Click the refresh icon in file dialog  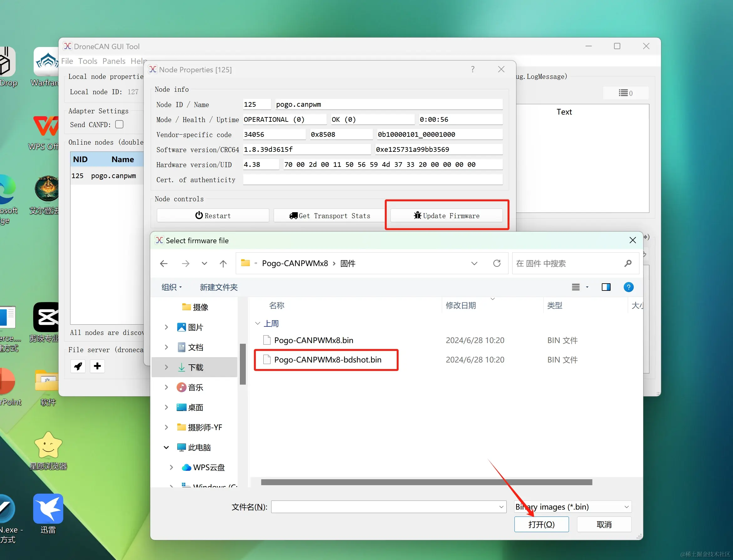pyautogui.click(x=497, y=263)
